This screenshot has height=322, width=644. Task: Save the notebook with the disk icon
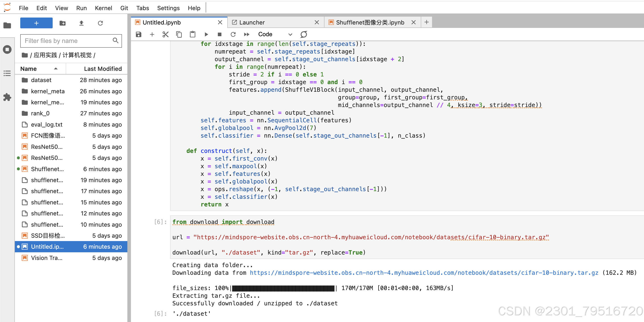[x=139, y=34]
